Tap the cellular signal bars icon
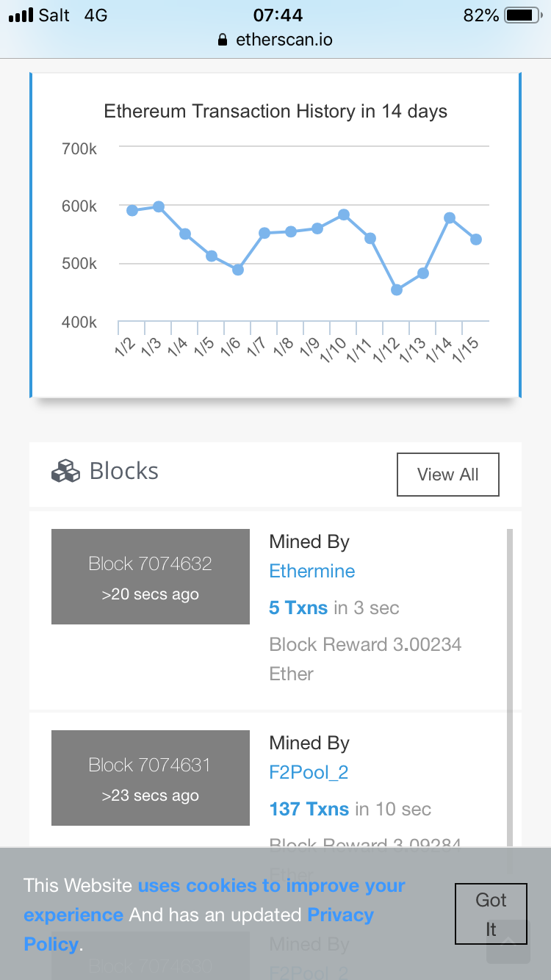Screen dimensions: 551x980 tap(21, 15)
